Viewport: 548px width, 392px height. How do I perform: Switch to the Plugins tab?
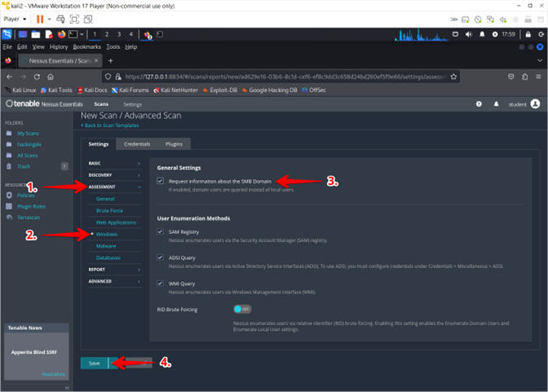tap(174, 144)
